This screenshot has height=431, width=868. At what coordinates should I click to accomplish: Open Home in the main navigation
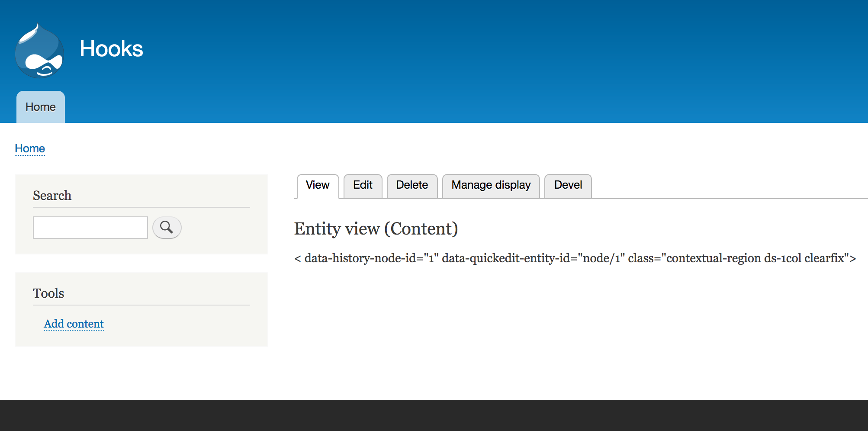coord(41,107)
